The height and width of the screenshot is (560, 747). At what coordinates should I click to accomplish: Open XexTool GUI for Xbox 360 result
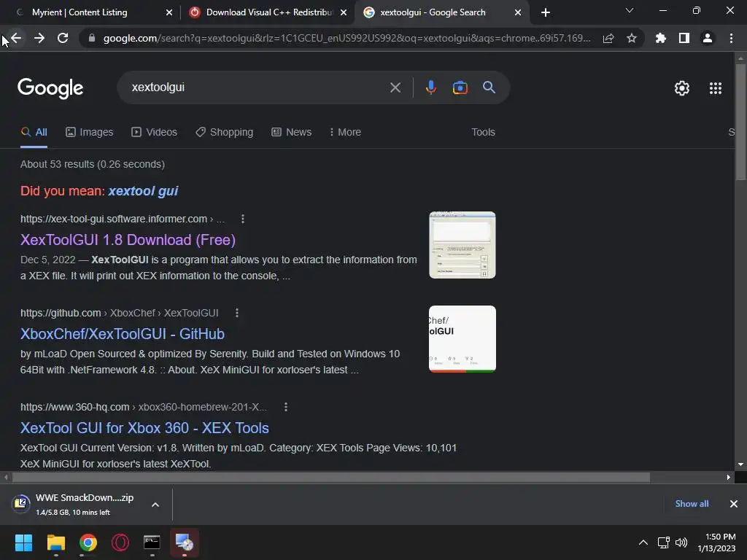(144, 428)
